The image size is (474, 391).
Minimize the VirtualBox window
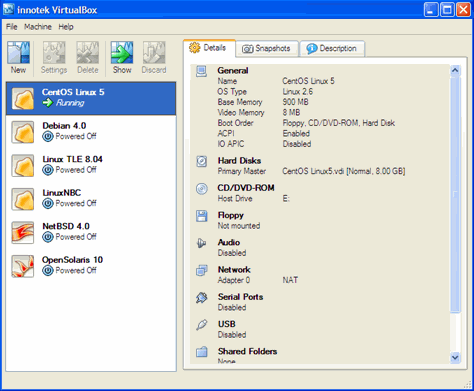click(x=431, y=10)
